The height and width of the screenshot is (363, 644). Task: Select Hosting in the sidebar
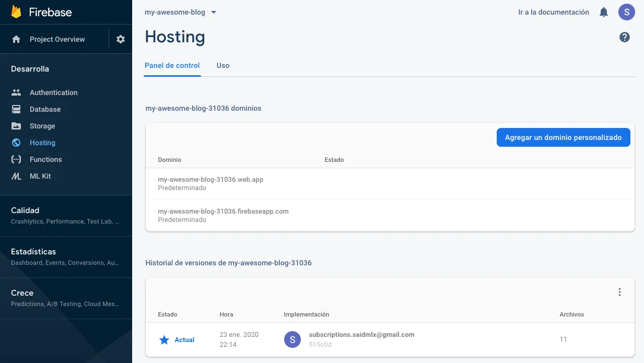pos(42,143)
